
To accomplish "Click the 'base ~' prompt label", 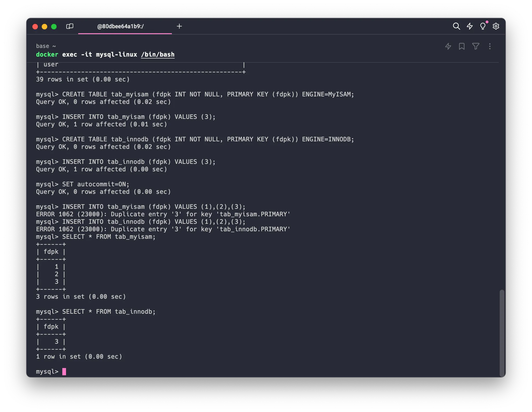I will coord(46,46).
